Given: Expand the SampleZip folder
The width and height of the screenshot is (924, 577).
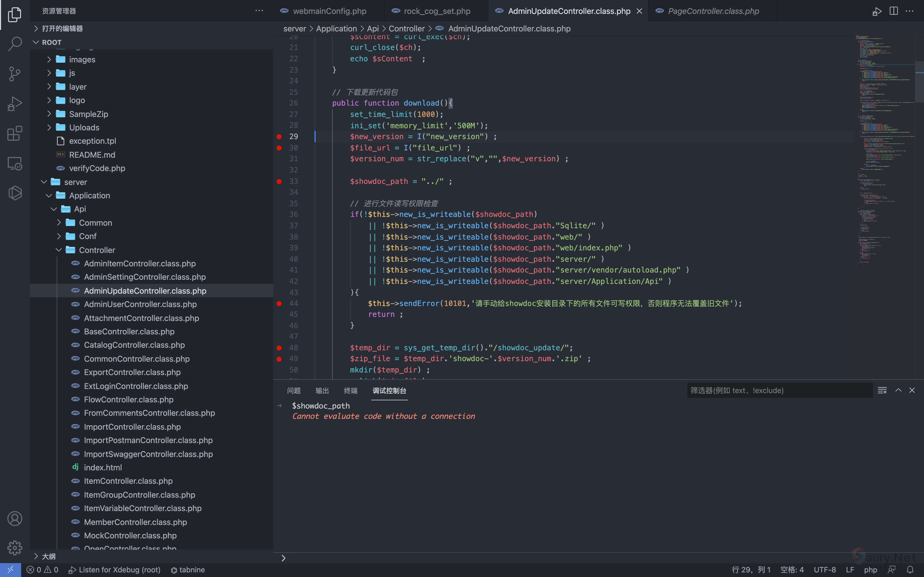Looking at the screenshot, I should tap(88, 114).
